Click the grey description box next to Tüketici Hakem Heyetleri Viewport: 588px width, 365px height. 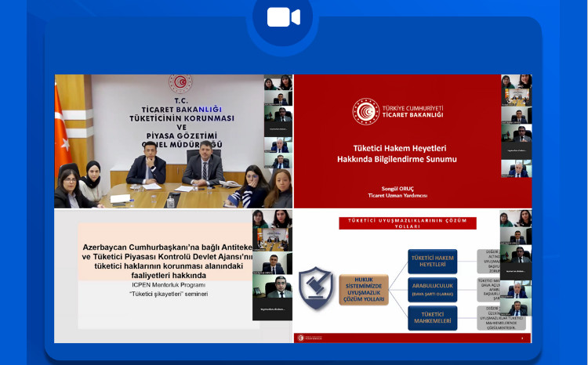click(x=488, y=261)
